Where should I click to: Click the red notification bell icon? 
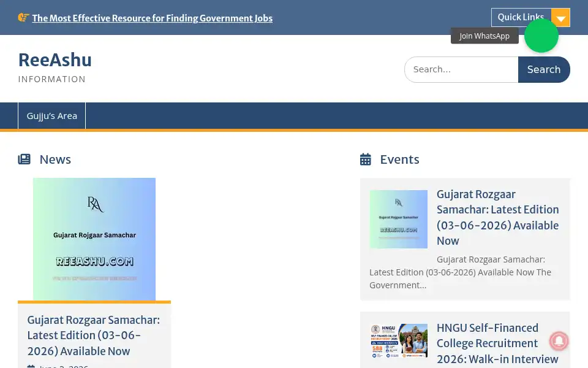pyautogui.click(x=559, y=340)
